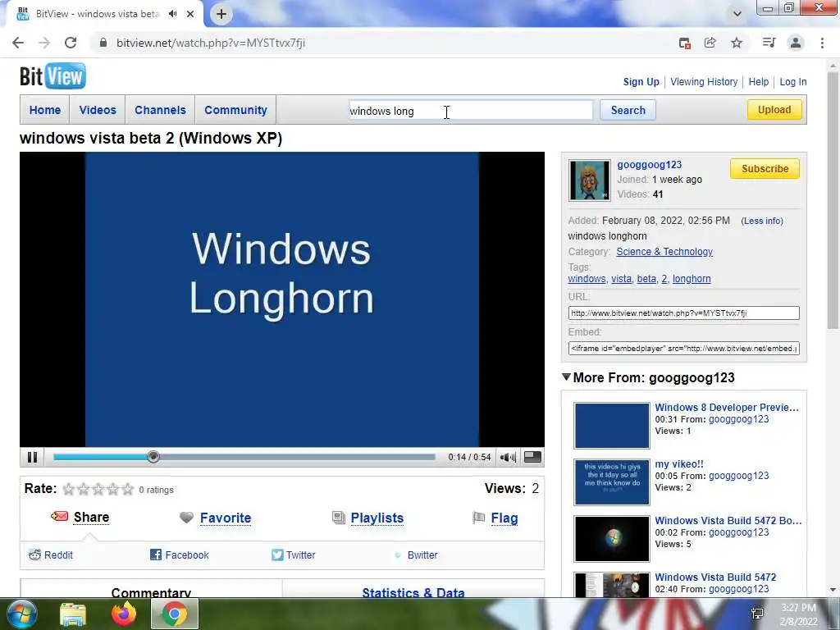Rate the video one star

(69, 489)
